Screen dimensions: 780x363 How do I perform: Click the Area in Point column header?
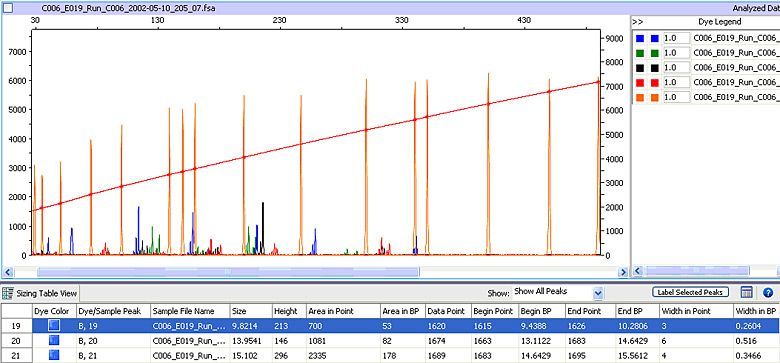click(x=343, y=311)
